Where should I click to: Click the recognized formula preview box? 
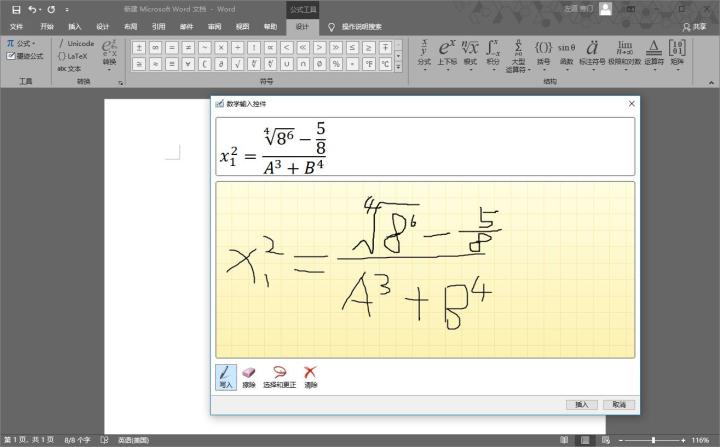[424, 147]
